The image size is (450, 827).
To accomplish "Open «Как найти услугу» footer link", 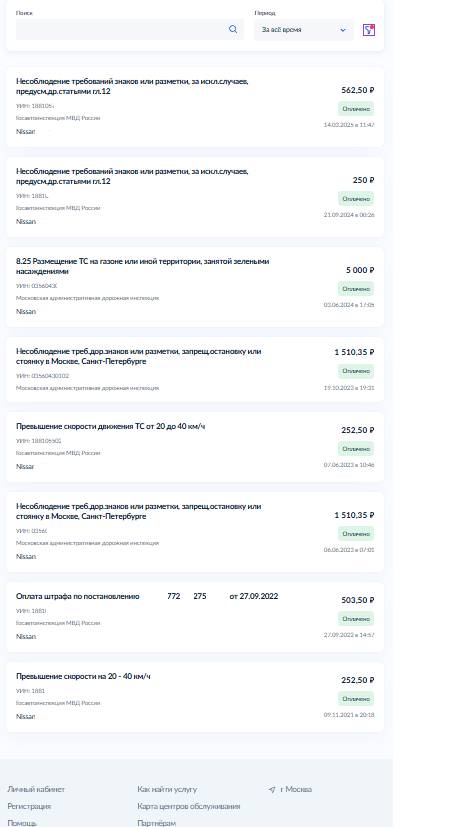I will (167, 790).
